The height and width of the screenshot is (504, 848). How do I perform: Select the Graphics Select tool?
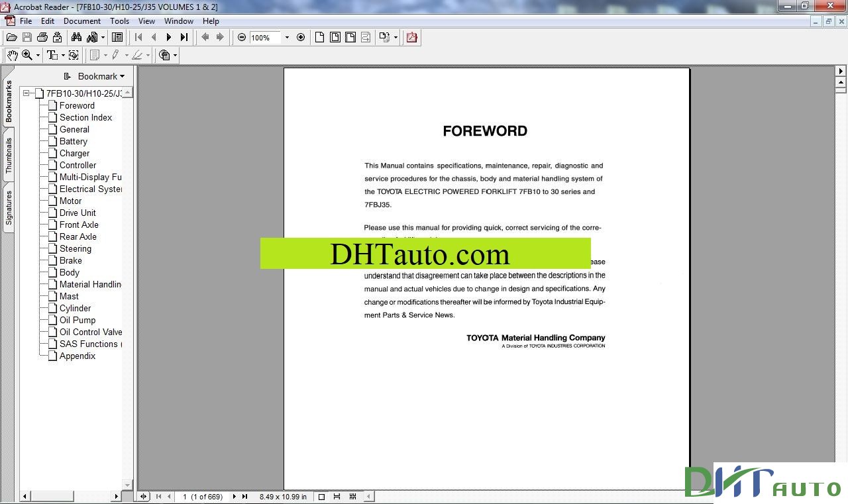pos(74,55)
